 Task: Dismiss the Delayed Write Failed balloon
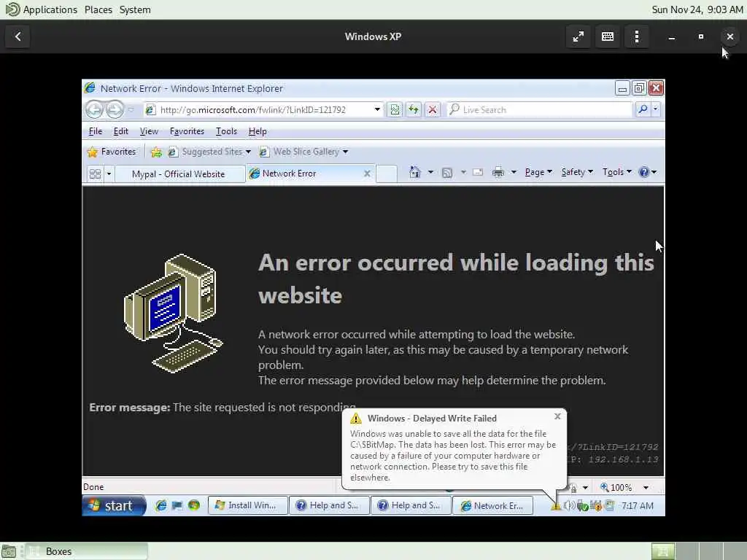(x=557, y=416)
